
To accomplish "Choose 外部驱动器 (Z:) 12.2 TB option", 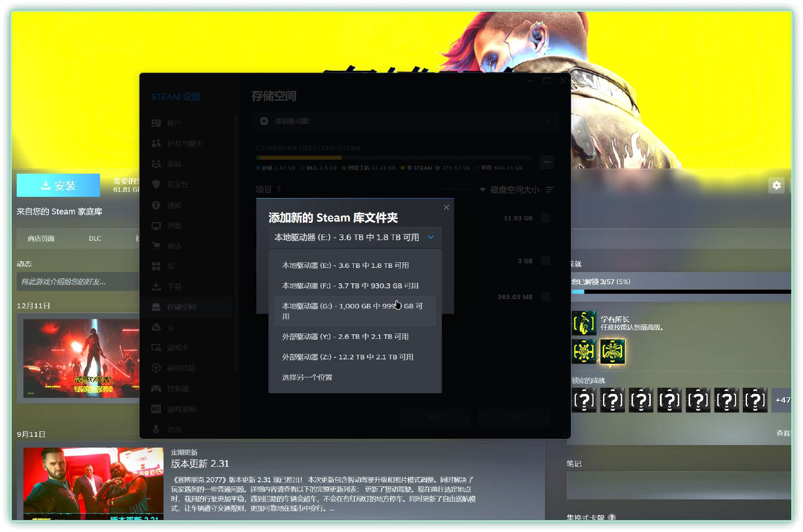I will [348, 357].
